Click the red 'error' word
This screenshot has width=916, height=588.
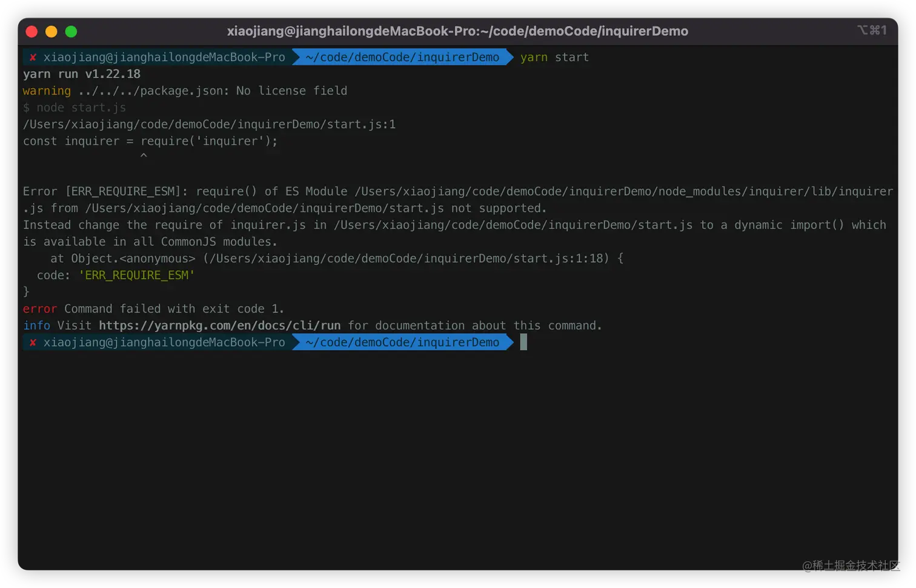[x=40, y=309]
